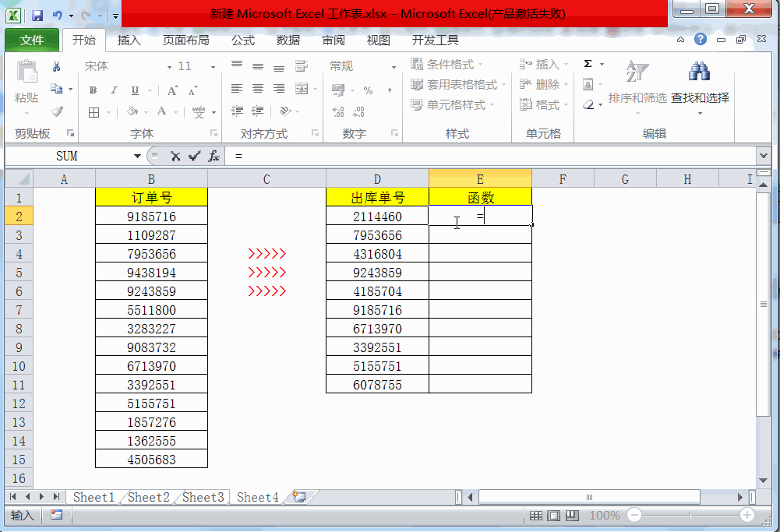Click the Increase Decimal icon
The image size is (780, 532).
click(x=338, y=112)
